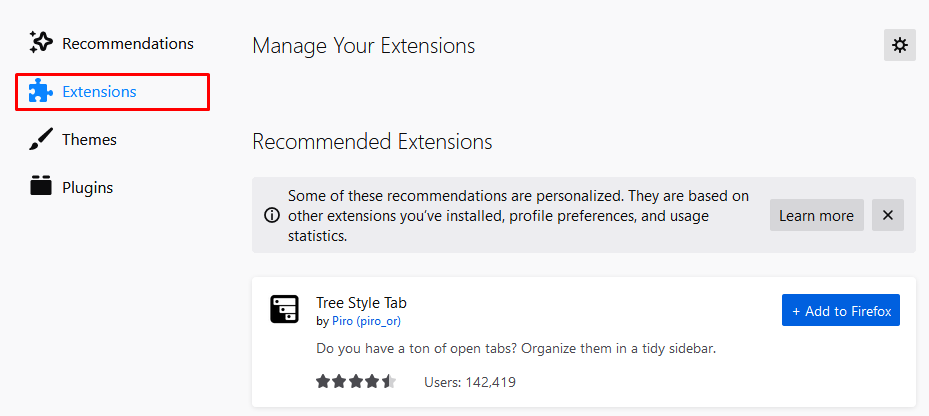Select the Extensions sidebar label
This screenshot has height=416, width=929.
pyautogui.click(x=99, y=92)
